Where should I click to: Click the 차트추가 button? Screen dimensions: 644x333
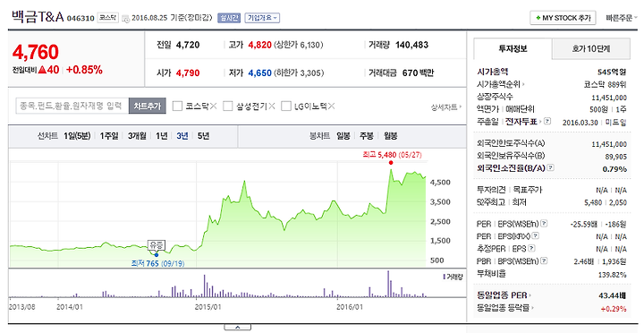(147, 106)
